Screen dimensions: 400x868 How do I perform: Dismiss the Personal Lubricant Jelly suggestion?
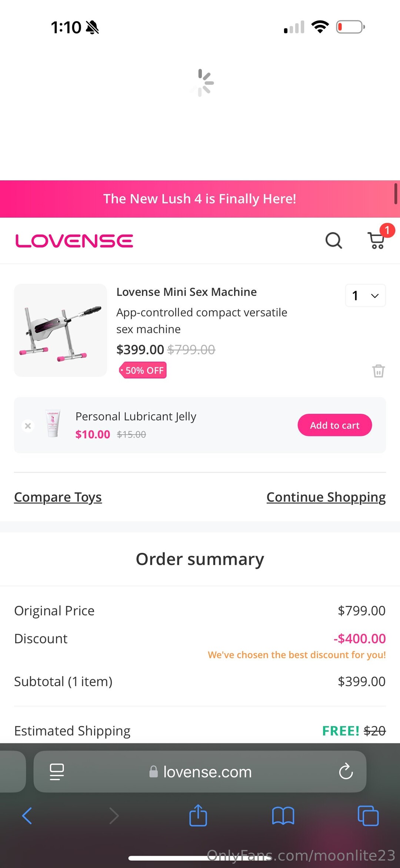(28, 426)
